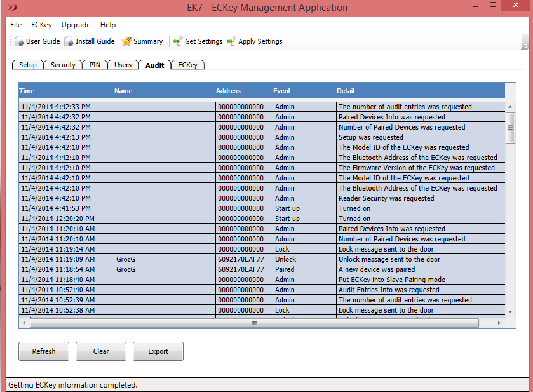Switch to the PIN tab
This screenshot has height=392, width=533.
pos(95,65)
